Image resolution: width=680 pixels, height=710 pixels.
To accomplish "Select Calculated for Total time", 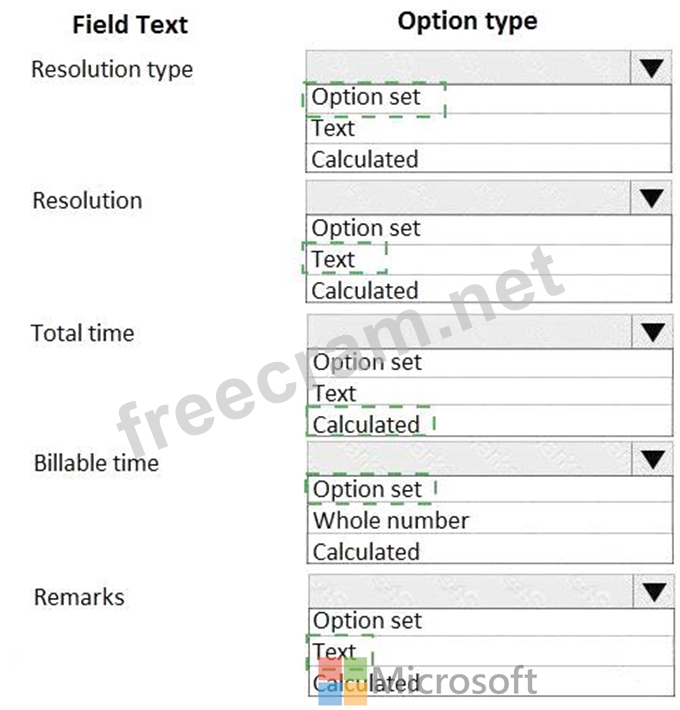I will click(x=366, y=424).
